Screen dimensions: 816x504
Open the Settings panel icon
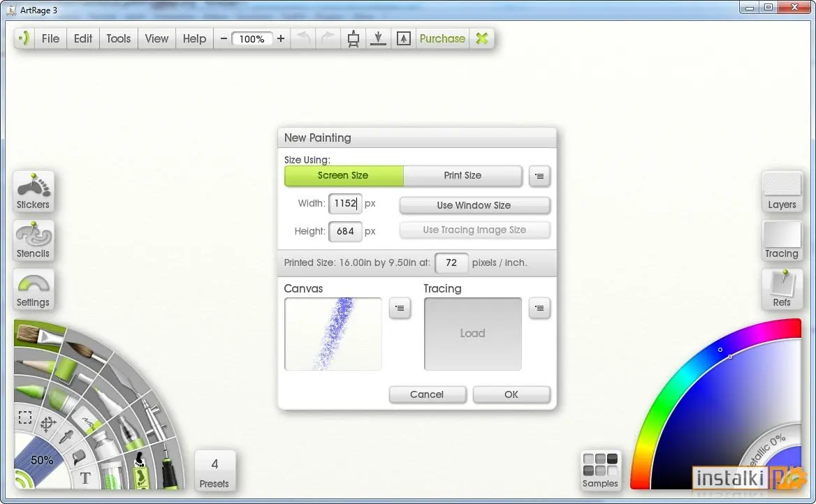(x=34, y=289)
